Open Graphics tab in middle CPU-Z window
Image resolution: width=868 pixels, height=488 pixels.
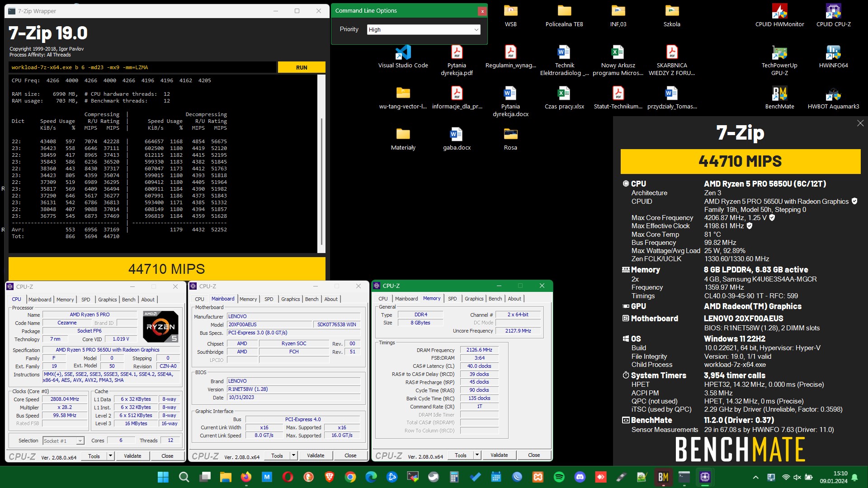[290, 299]
